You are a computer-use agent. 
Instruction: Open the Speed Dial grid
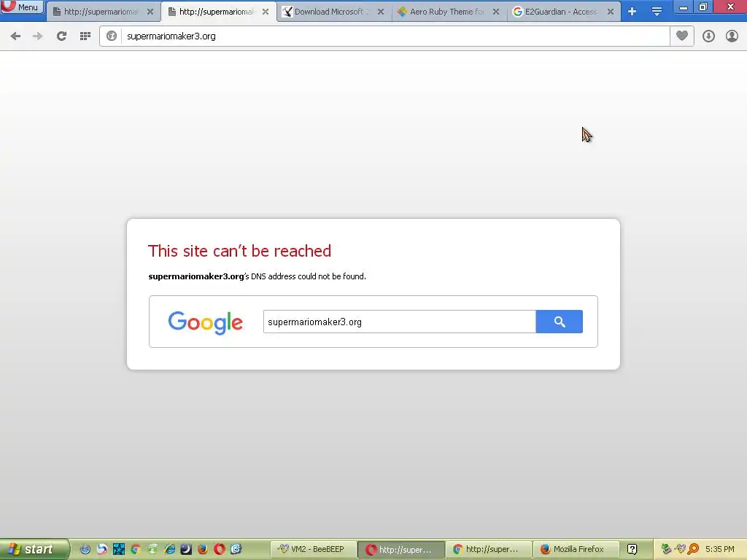point(85,36)
